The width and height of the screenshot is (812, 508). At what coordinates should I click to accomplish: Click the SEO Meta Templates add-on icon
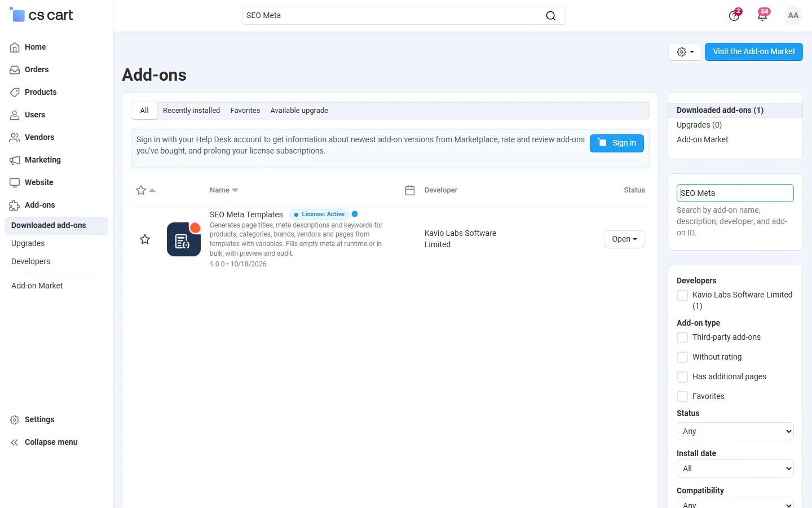point(184,239)
